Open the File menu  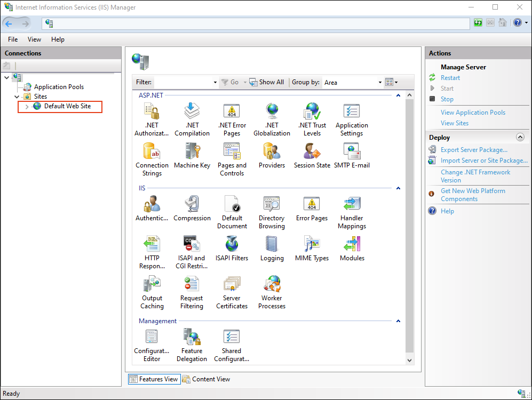[x=13, y=39]
